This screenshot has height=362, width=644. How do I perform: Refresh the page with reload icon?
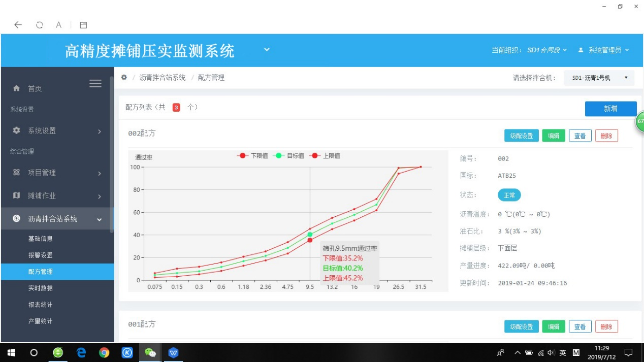click(39, 25)
